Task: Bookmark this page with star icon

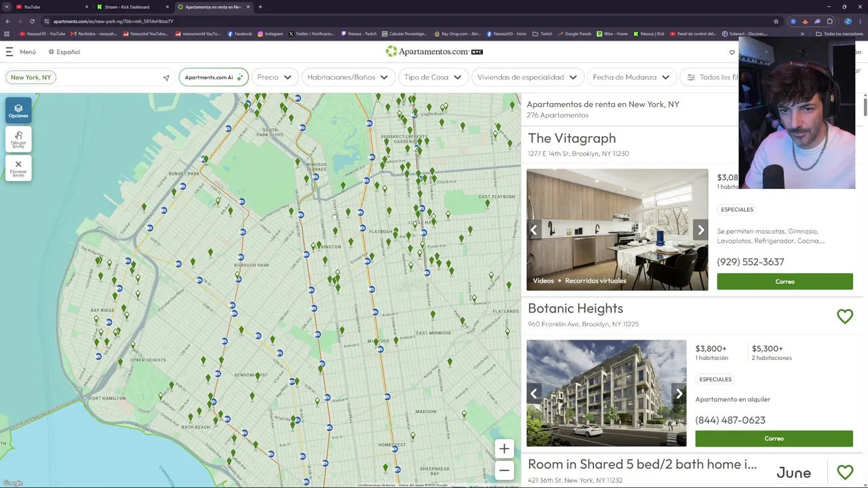Action: click(x=776, y=21)
